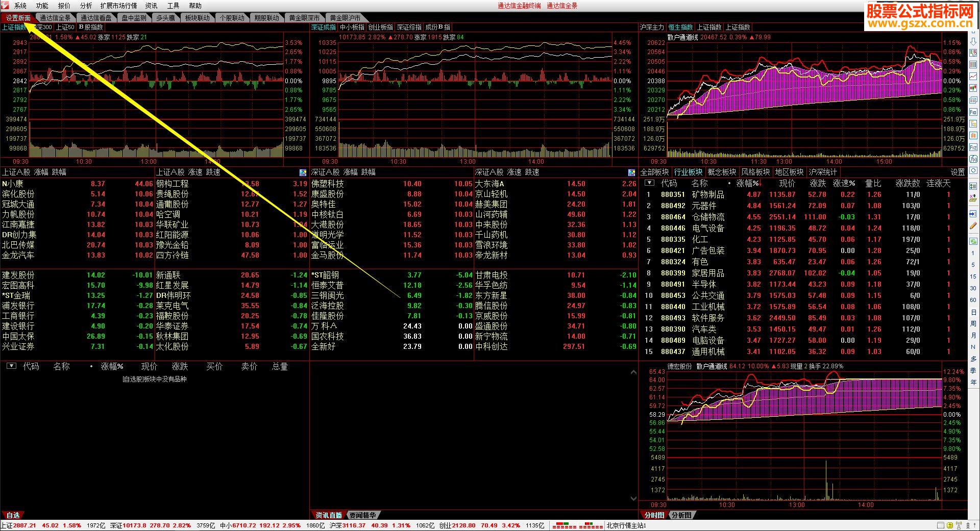Click the up chevron in news panel scrollbar
The height and width of the screenshot is (531, 980).
[633, 372]
